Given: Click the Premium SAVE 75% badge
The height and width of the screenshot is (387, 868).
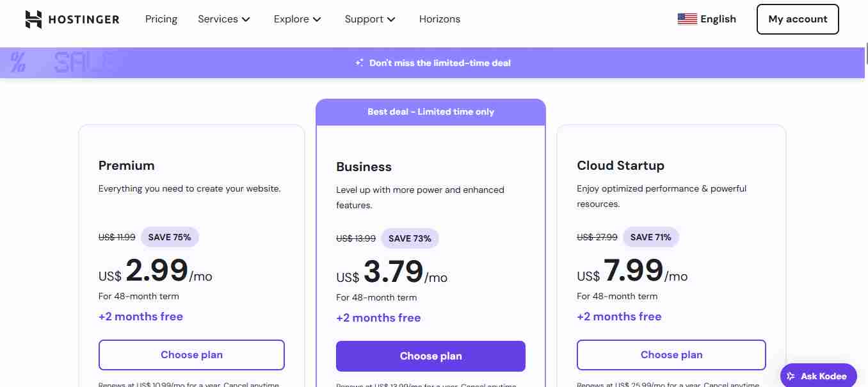Looking at the screenshot, I should [x=170, y=237].
